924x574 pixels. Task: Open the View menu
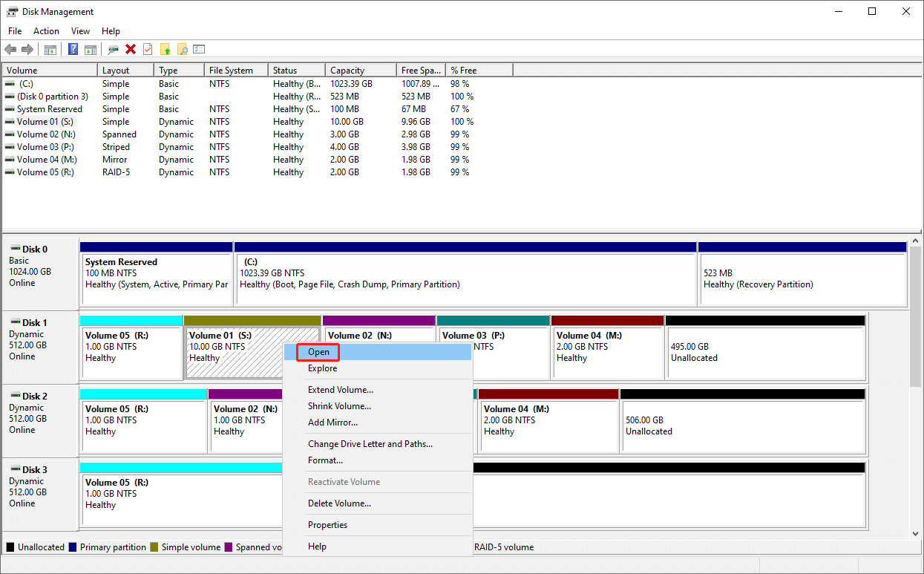tap(80, 31)
